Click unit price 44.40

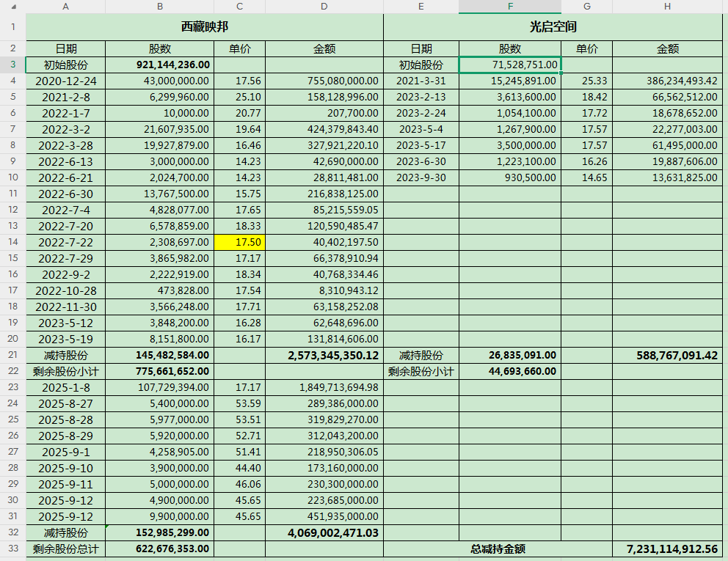point(239,468)
